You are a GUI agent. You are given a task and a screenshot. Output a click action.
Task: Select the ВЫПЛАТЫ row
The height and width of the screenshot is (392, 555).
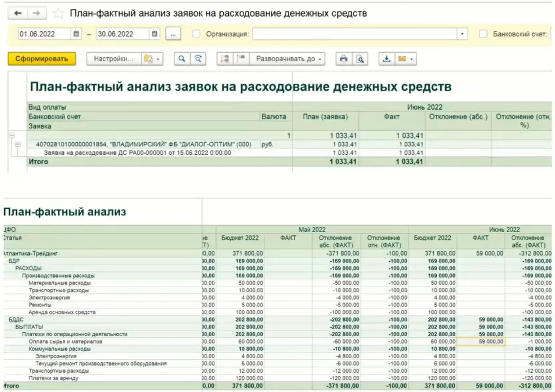tap(29, 327)
